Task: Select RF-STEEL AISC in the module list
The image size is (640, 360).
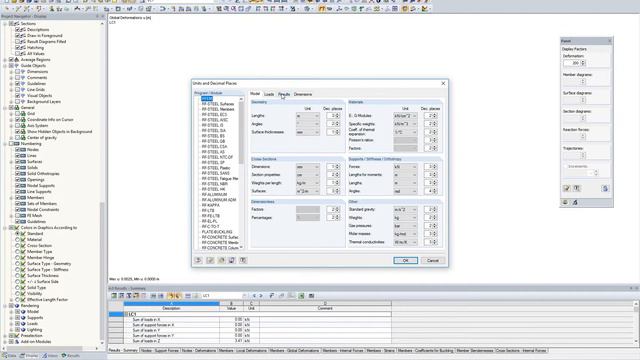Action: pos(215,120)
